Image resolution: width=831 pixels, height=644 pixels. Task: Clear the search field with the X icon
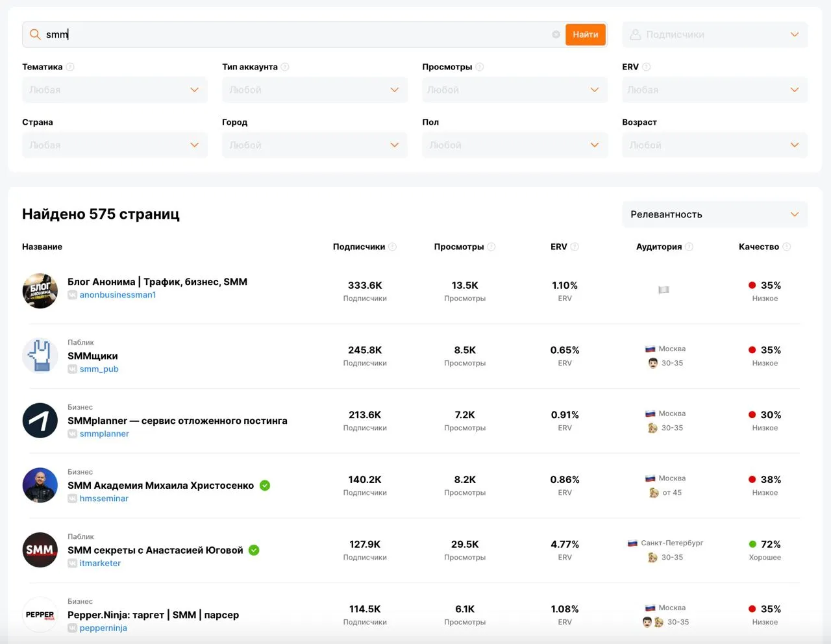556,34
